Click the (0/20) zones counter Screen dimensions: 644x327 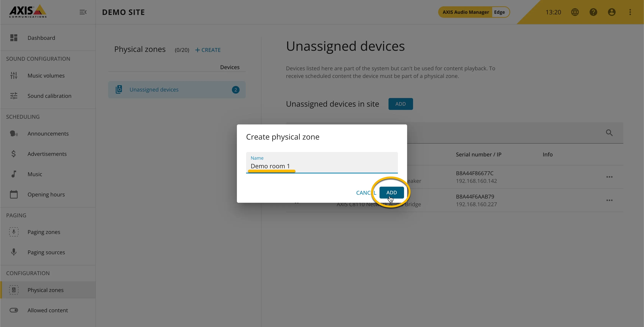pos(182,50)
